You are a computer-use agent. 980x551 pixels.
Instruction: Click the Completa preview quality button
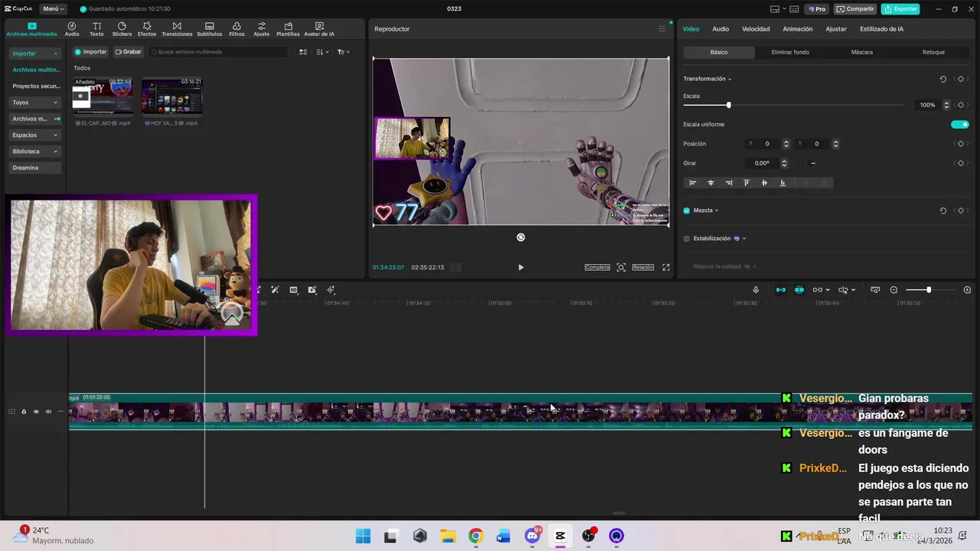pyautogui.click(x=597, y=267)
